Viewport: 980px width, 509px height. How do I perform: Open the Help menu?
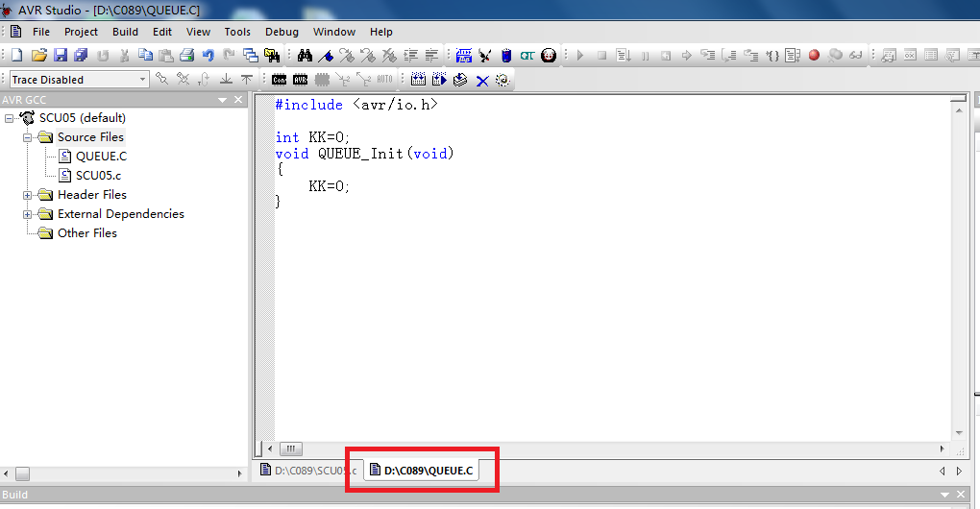(x=381, y=32)
